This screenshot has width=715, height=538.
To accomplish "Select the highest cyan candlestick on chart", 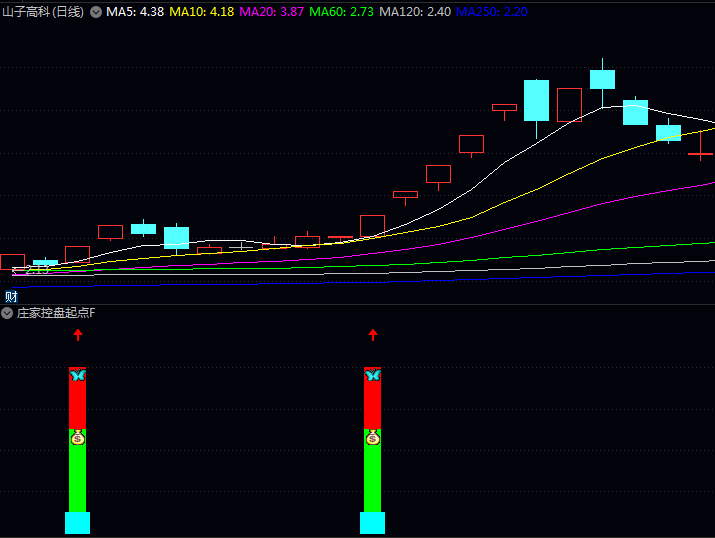I will click(602, 79).
